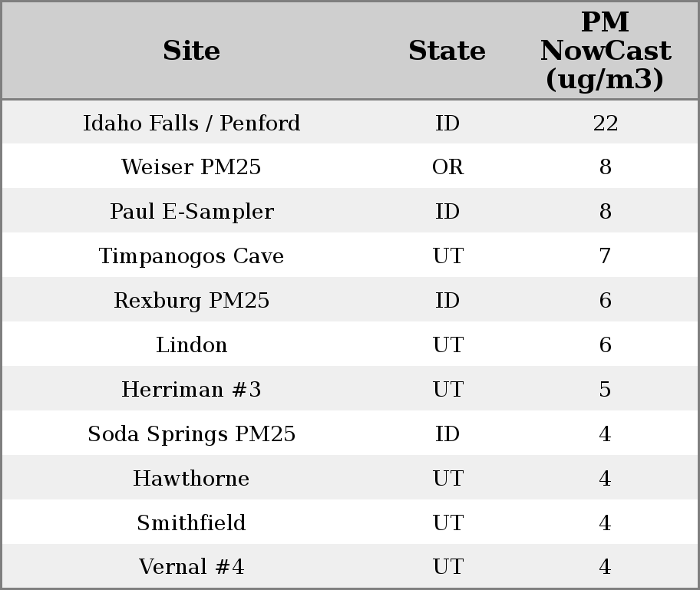Screen dimensions: 700x590
Task: Select the PM value 5 for Herriman #3
Action: pos(605,390)
